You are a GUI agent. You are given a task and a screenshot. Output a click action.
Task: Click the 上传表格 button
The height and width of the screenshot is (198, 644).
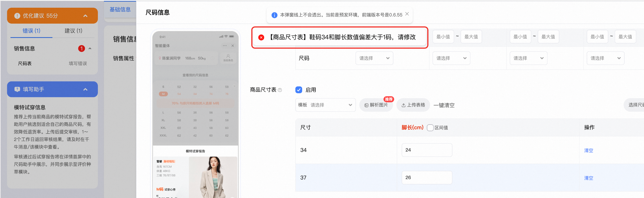413,105
